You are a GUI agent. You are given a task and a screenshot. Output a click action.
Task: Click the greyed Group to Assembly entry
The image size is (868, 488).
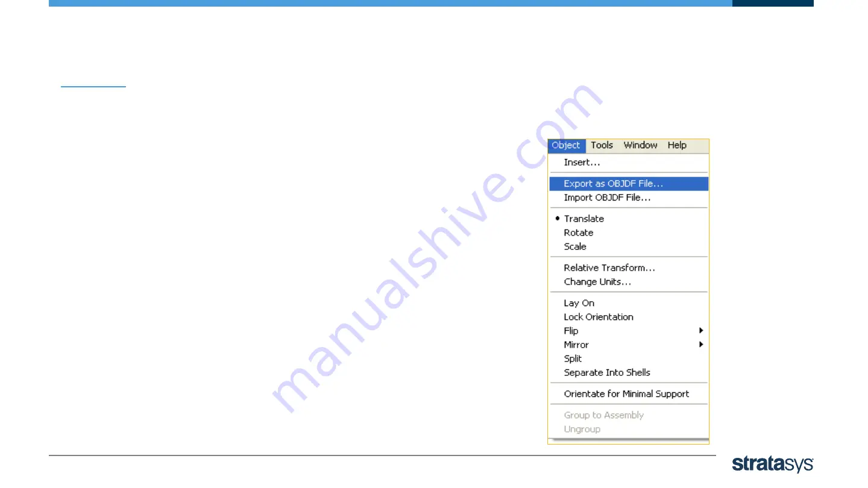(x=629, y=415)
